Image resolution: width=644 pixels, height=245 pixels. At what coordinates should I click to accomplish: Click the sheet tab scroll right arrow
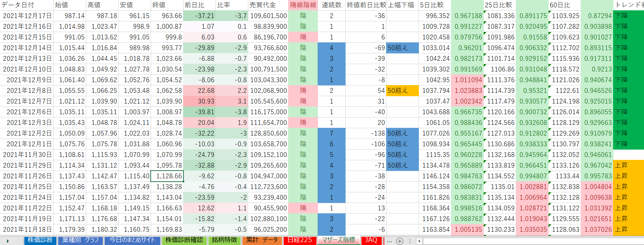[8, 241]
